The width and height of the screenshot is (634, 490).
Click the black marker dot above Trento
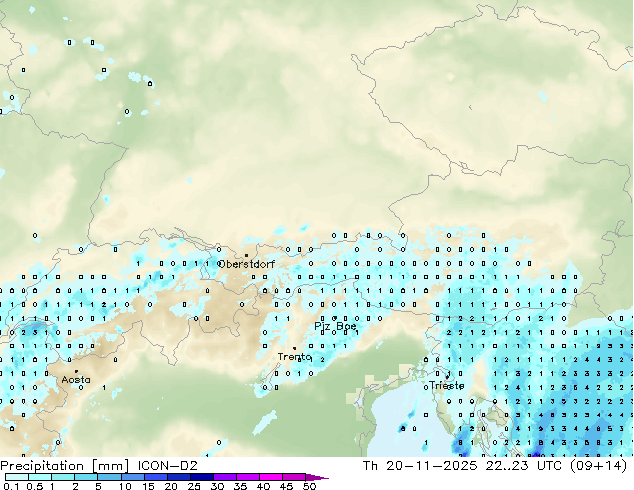coord(294,348)
